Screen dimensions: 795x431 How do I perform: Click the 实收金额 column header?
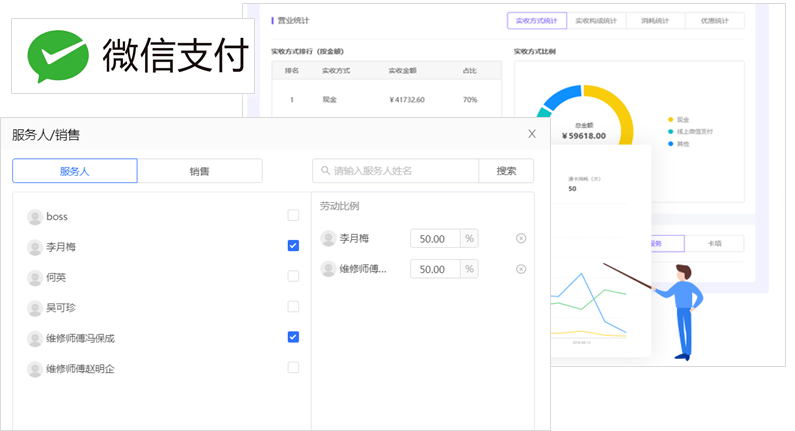pyautogui.click(x=403, y=70)
